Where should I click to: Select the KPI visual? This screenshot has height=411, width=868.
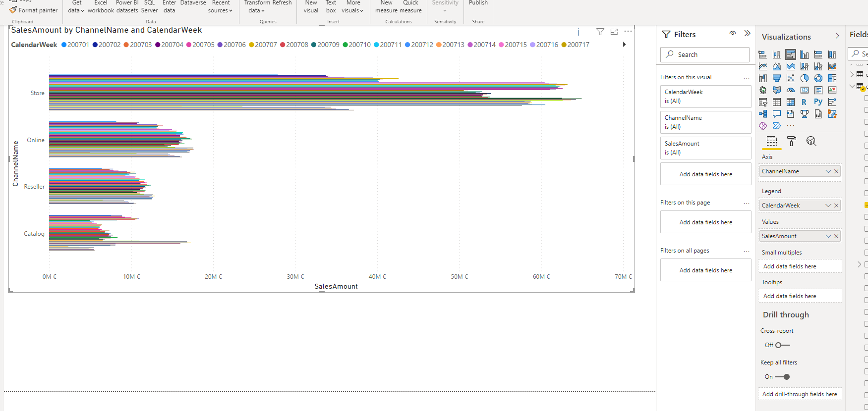[x=832, y=90]
